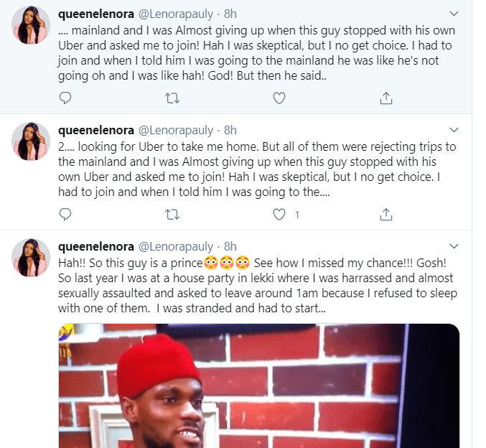Expand options chevron on second tweet
This screenshot has width=486, height=448.
point(454,130)
